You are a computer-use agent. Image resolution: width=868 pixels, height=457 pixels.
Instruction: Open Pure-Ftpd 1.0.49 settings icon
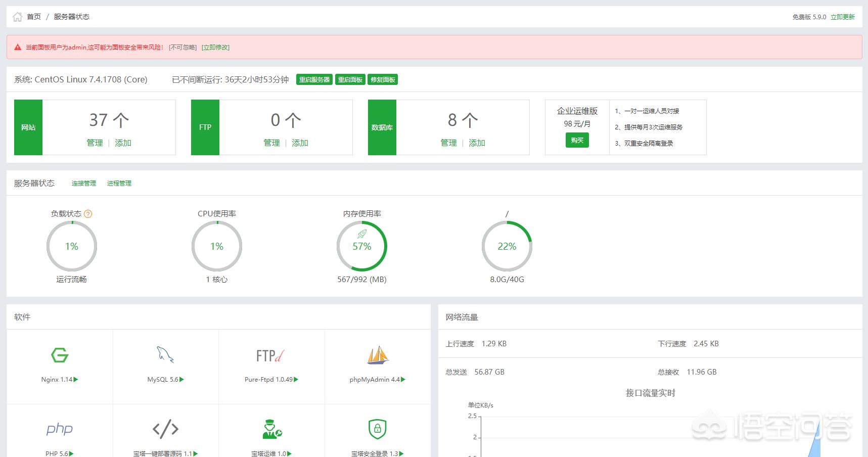pyautogui.click(x=271, y=355)
